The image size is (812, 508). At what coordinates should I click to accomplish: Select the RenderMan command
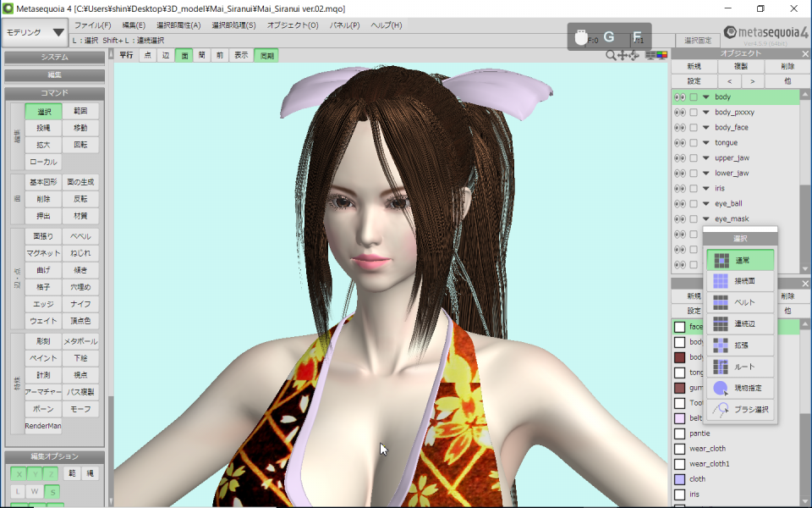[x=43, y=426]
